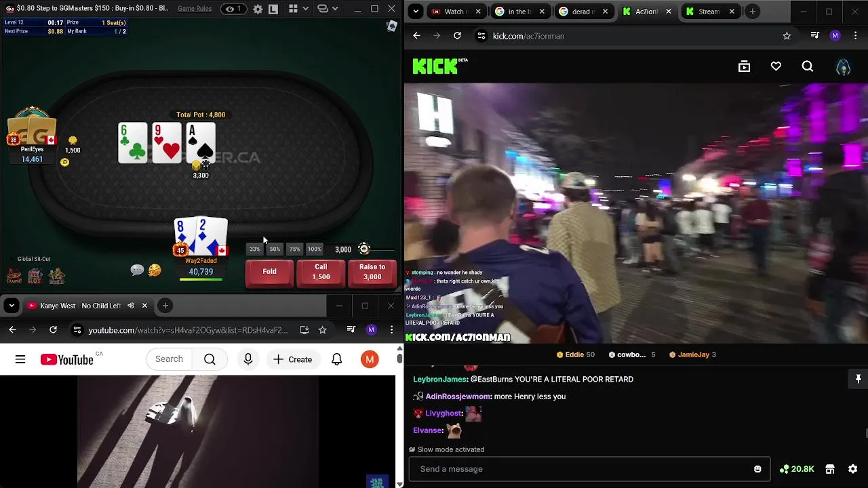Open the emoji reaction icon at poker table
Screen dimensions: 868x488
pos(155,270)
